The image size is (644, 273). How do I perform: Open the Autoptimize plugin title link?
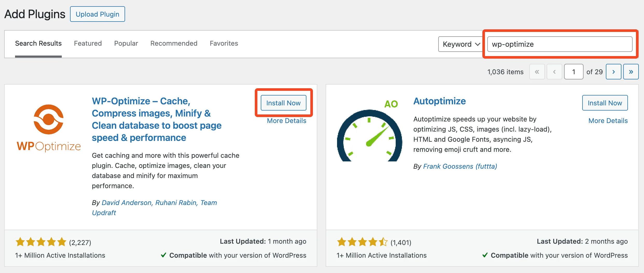pyautogui.click(x=440, y=101)
